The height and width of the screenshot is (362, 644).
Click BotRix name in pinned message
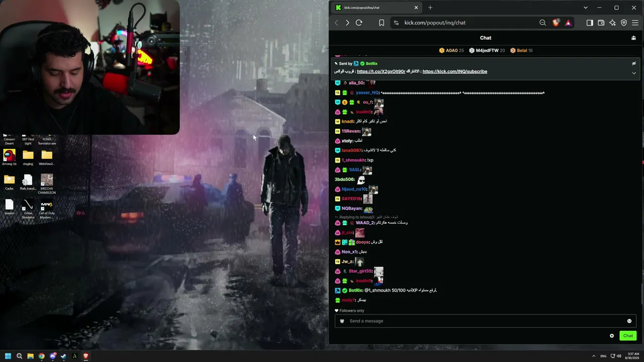pyautogui.click(x=371, y=63)
